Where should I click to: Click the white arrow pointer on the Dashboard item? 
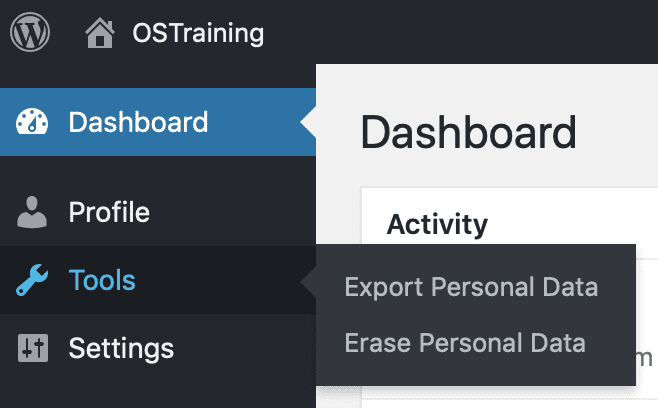click(308, 123)
